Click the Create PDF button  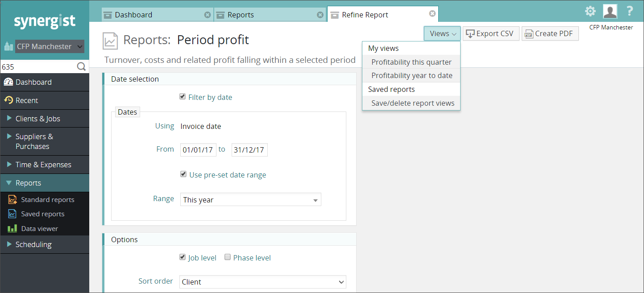(550, 33)
